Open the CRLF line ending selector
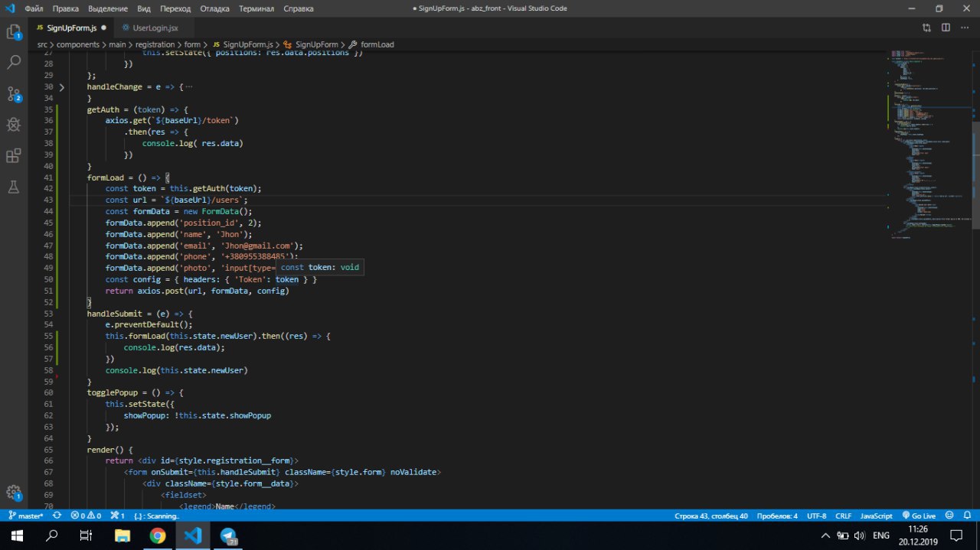This screenshot has width=980, height=550. (x=843, y=516)
